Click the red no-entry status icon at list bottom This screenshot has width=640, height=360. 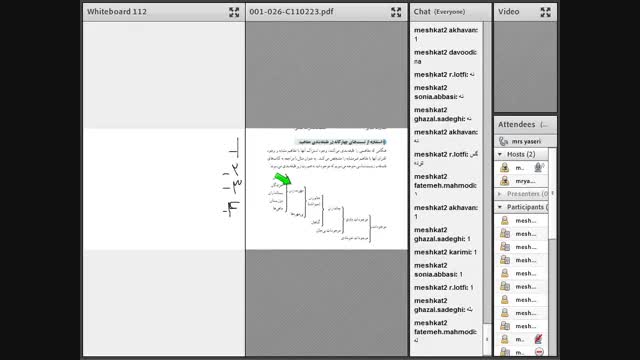pyautogui.click(x=539, y=352)
